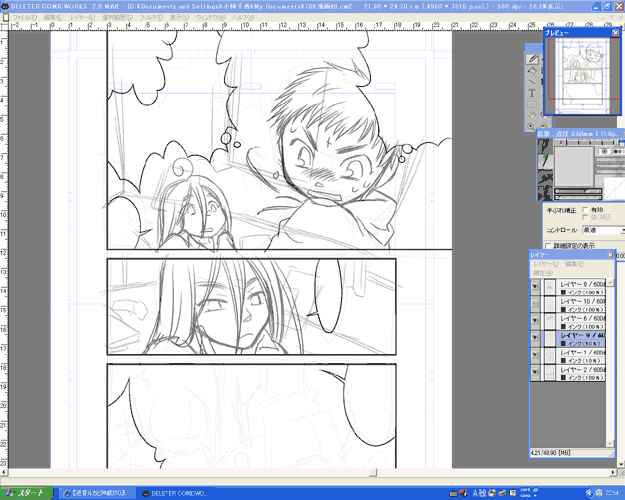625x500 pixels.
Task: Click the taskbar clock showing 22:54
Action: (612, 493)
